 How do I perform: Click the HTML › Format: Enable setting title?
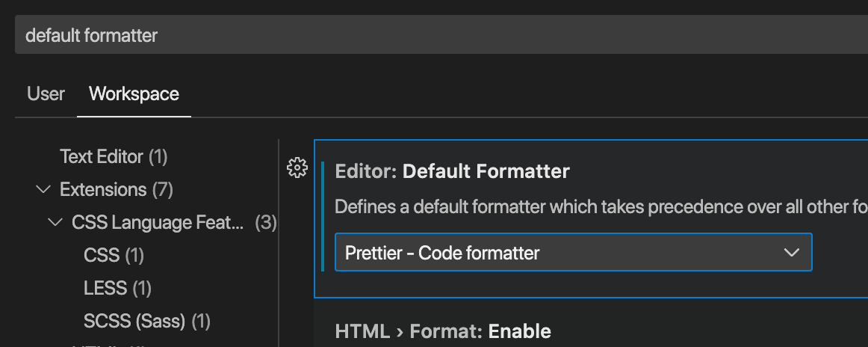[x=443, y=331]
